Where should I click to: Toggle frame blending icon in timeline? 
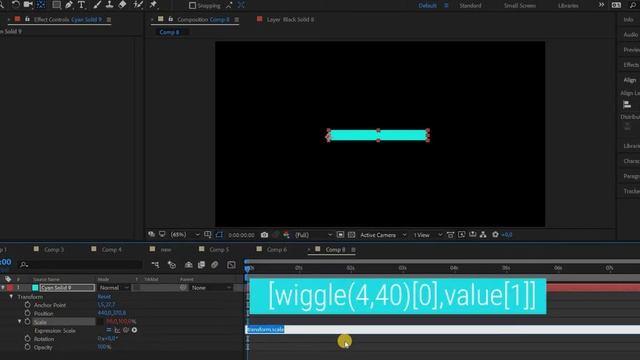pos(201,265)
